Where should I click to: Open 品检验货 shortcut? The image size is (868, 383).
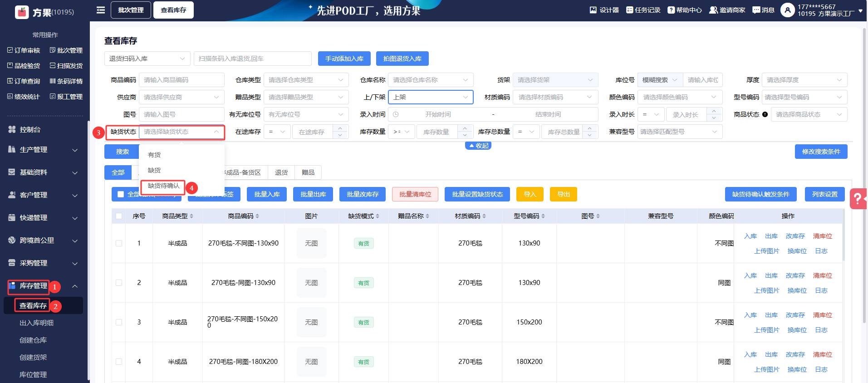point(24,66)
